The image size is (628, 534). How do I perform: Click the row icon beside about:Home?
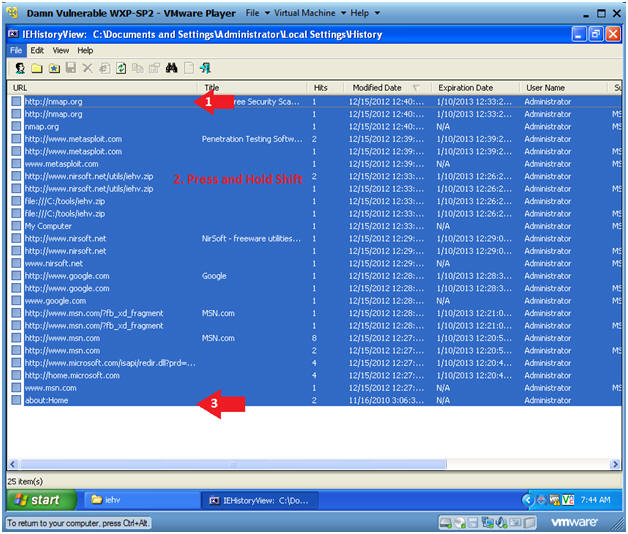pos(16,400)
